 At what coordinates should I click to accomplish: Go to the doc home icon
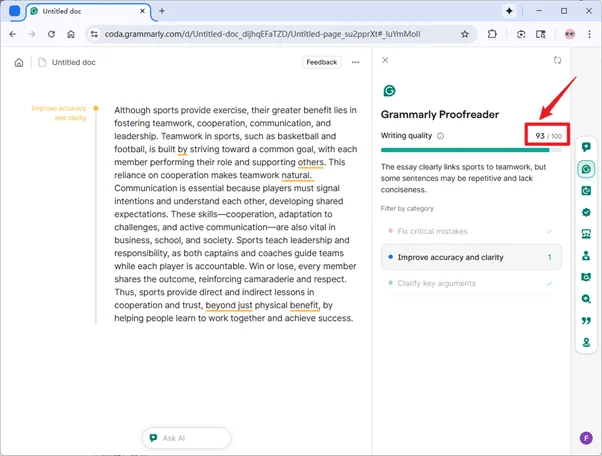[x=19, y=63]
